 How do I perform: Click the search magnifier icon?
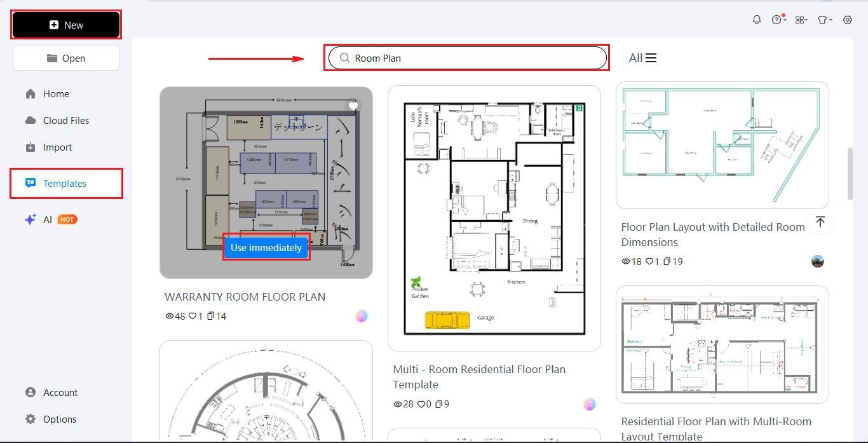click(344, 58)
